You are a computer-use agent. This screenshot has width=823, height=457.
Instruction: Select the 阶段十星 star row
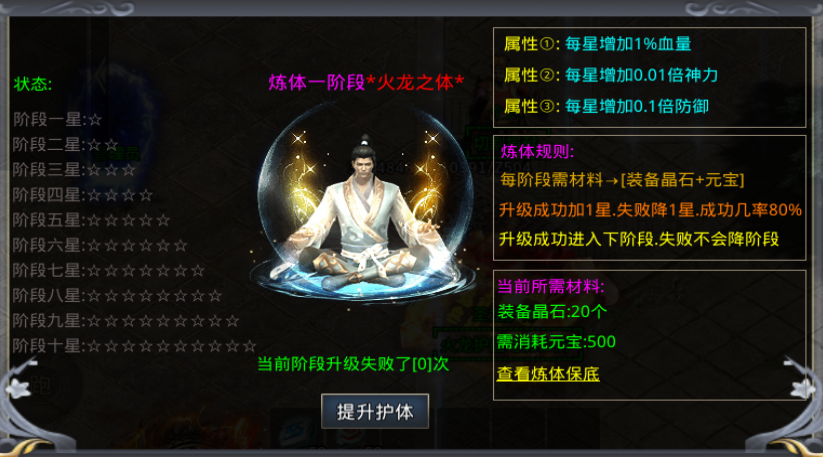click(134, 346)
